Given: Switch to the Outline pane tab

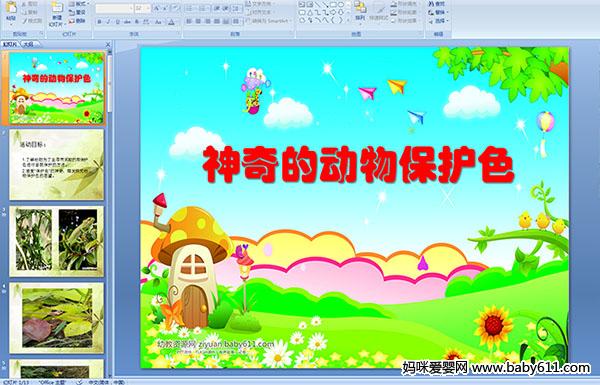Looking at the screenshot, I should click(x=28, y=44).
